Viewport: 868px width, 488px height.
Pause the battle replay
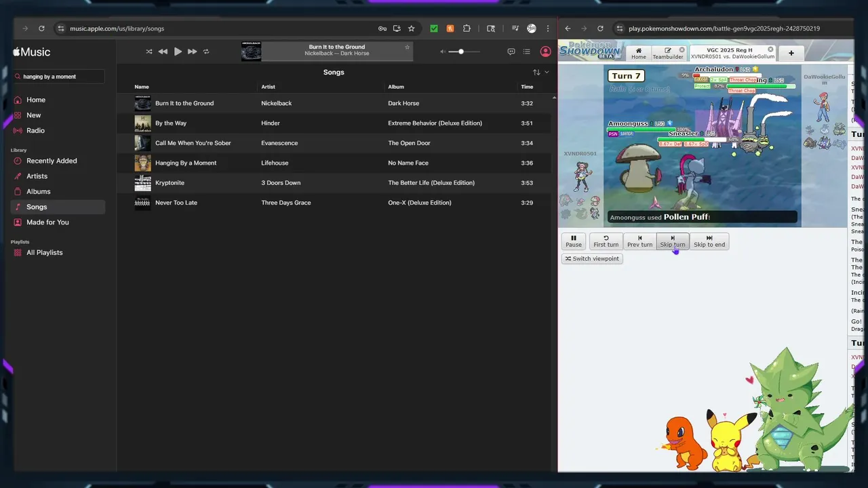[x=574, y=241]
